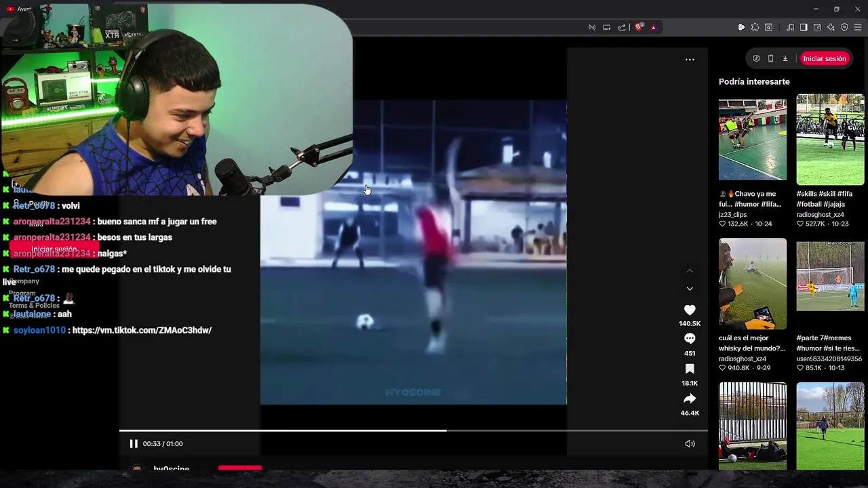
Task: Open the striped goal video thumbnail at bottom
Action: click(753, 426)
